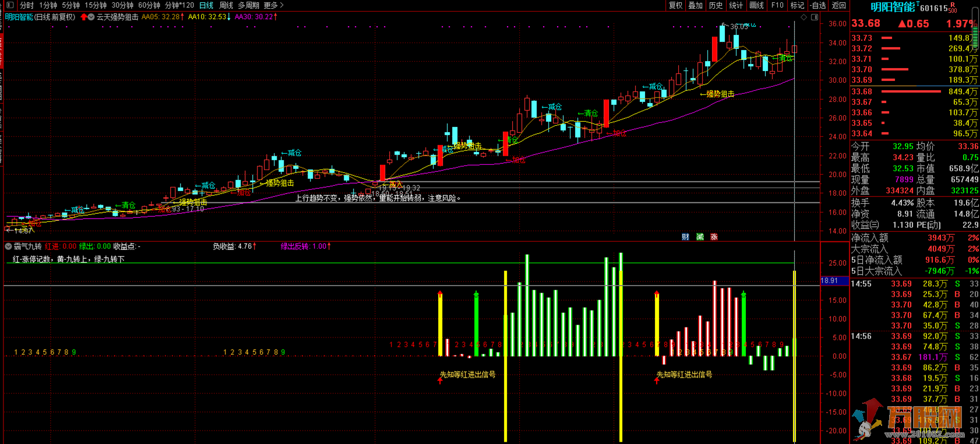
Task: Toggle the right info panel icon
Action: click(x=815, y=17)
